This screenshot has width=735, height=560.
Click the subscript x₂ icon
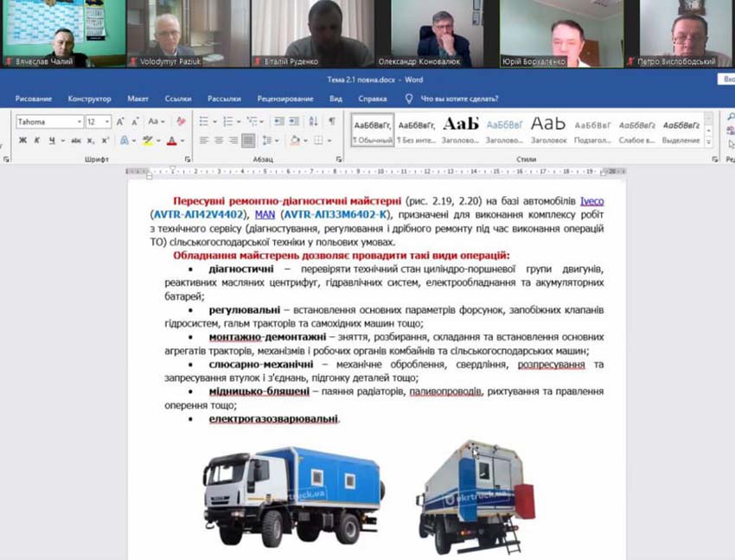pos(91,140)
